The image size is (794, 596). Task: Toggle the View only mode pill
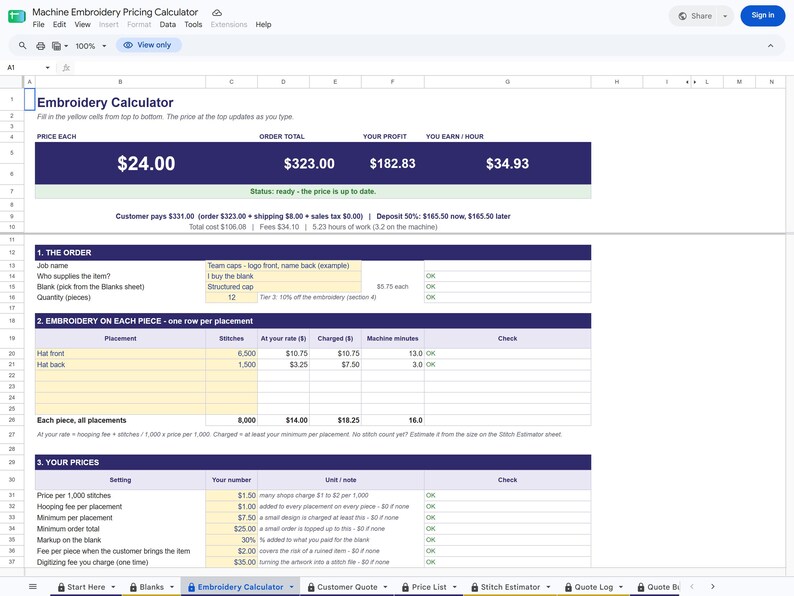[148, 45]
